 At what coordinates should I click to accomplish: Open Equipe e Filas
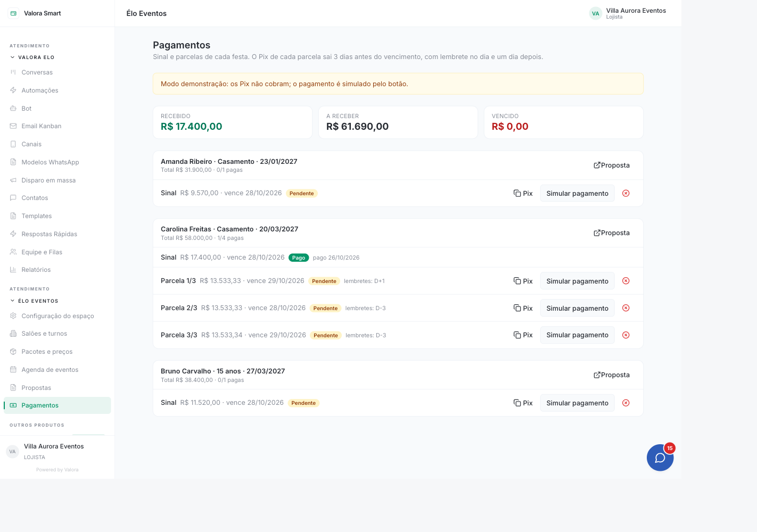57,252
